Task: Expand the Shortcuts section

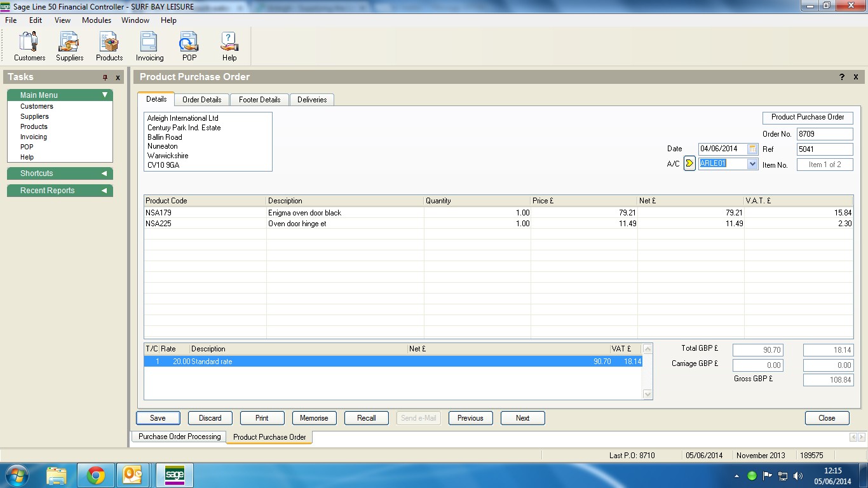Action: [104, 173]
